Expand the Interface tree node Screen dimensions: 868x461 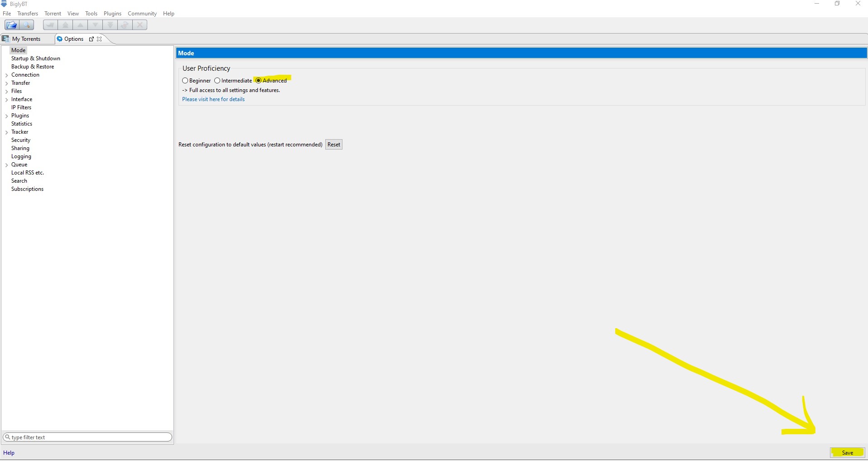coord(6,100)
